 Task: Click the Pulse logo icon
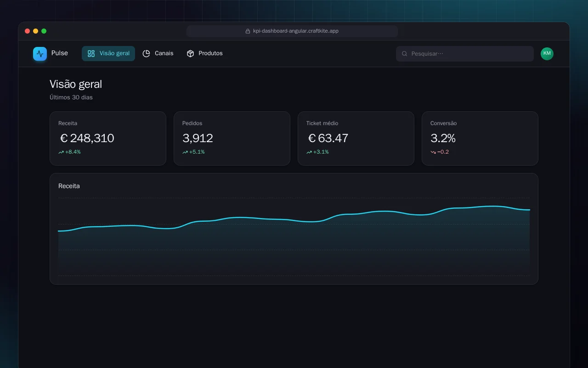pyautogui.click(x=40, y=54)
